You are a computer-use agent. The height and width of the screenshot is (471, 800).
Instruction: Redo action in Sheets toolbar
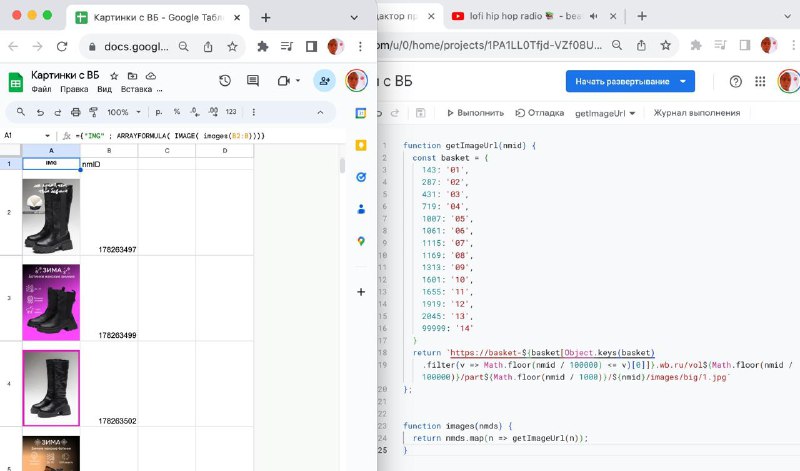coord(58,112)
